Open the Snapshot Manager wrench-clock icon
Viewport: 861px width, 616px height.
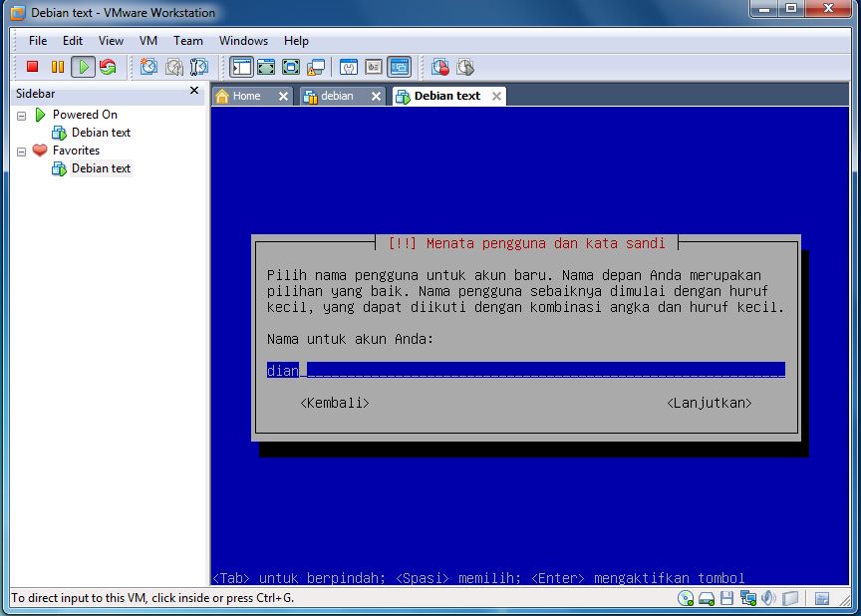tap(198, 67)
